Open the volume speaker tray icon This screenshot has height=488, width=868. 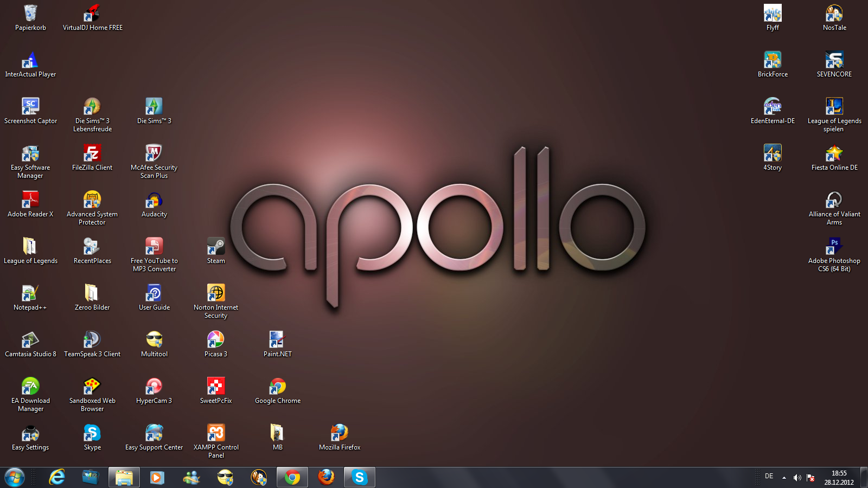(797, 478)
